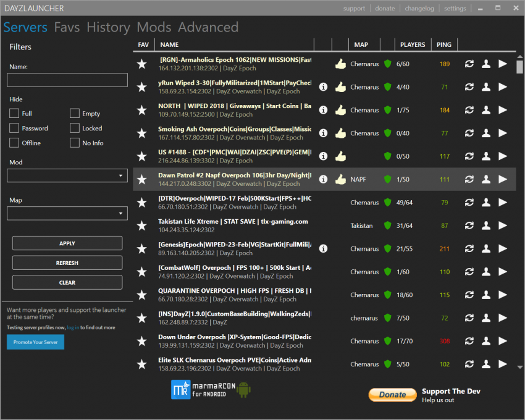525x420 pixels.
Task: Sort servers by PING column header
Action: 444,44
